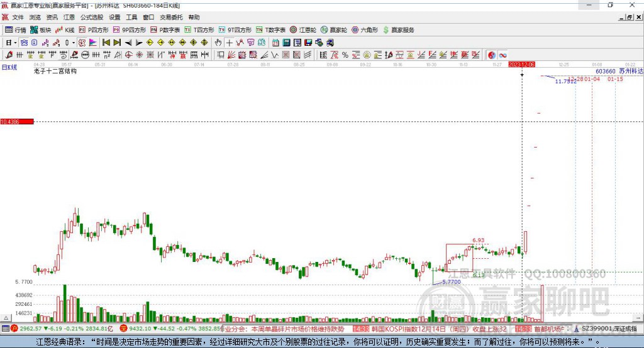Image resolution: width=644 pixels, height=348 pixels.
Task: Launch the 江恩轮 Gann wheel
Action: coord(303,30)
